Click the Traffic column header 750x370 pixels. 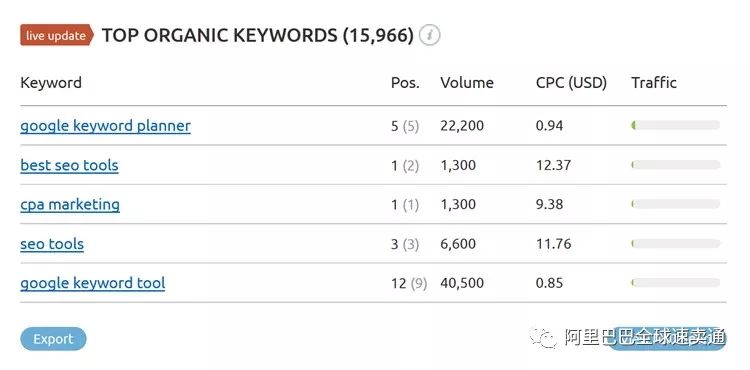click(654, 83)
